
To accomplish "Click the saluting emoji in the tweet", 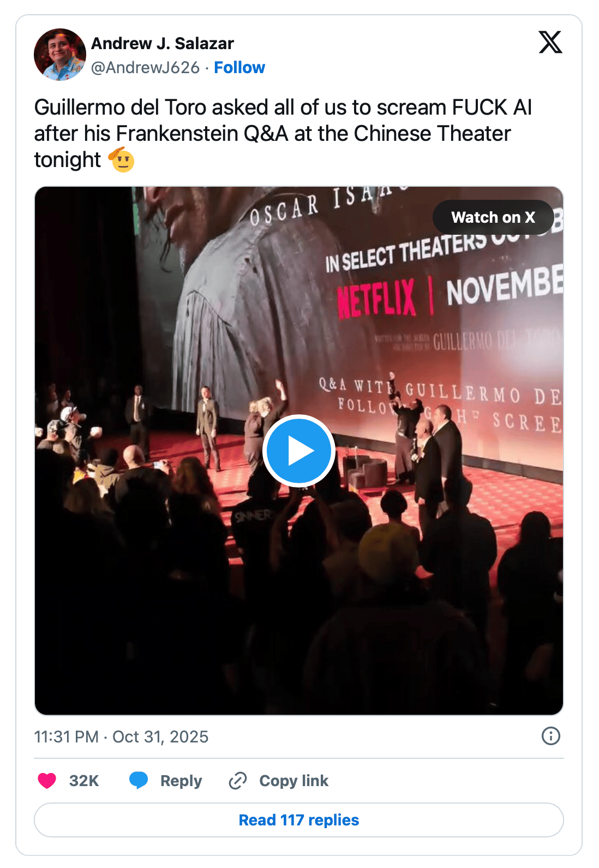I will coord(122,160).
